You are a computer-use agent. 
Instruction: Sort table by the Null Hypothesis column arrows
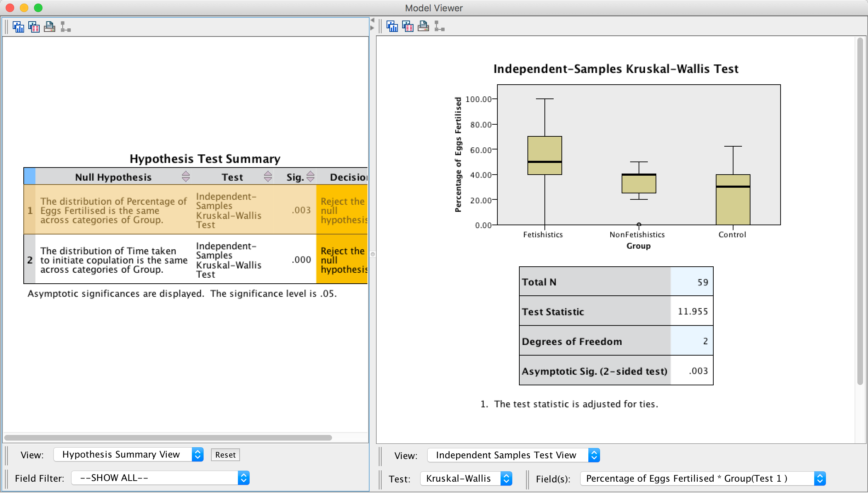coord(185,177)
